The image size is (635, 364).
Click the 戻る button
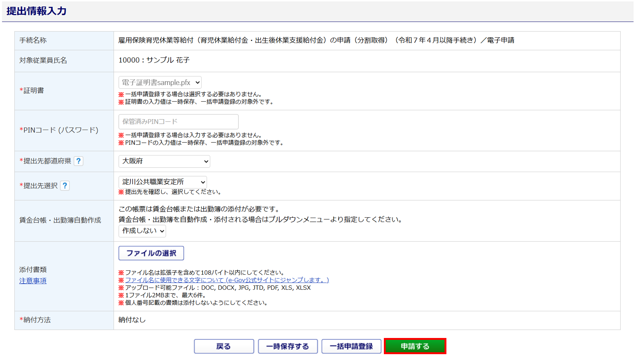coord(224,346)
